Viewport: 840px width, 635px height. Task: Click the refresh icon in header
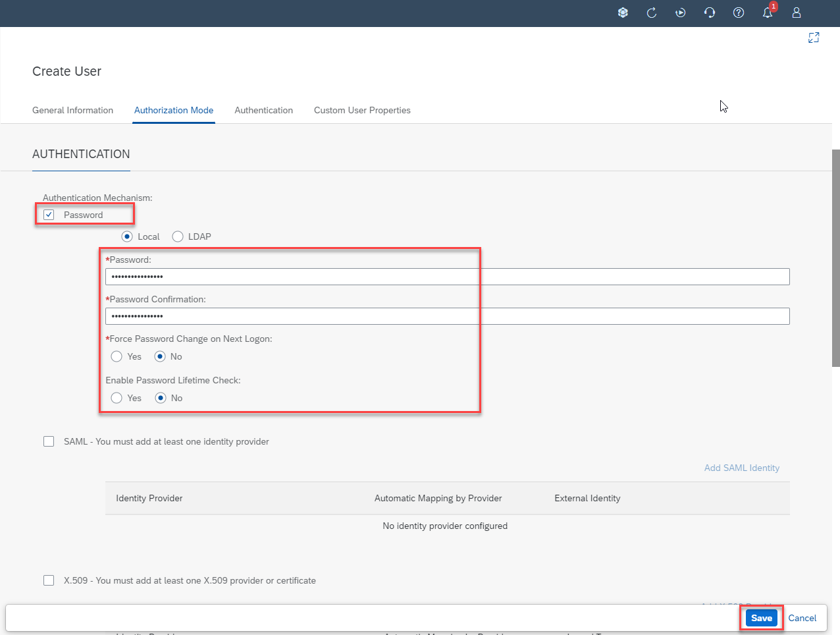point(652,13)
